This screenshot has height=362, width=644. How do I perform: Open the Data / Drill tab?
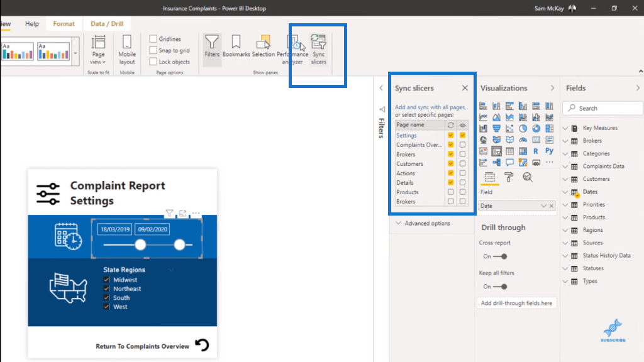107,24
